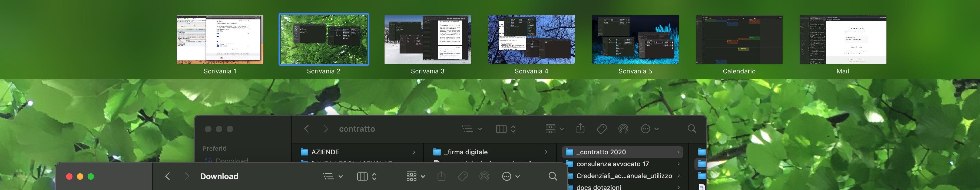Image resolution: width=980 pixels, height=190 pixels.
Task: Select the Scrivania 2 desktop thumbnail
Action: point(324,39)
